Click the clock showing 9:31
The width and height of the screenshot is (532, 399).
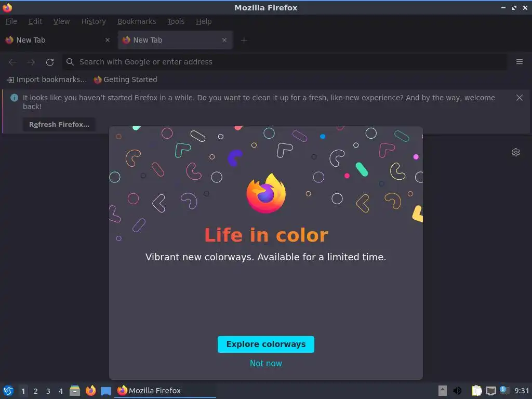[522, 391]
